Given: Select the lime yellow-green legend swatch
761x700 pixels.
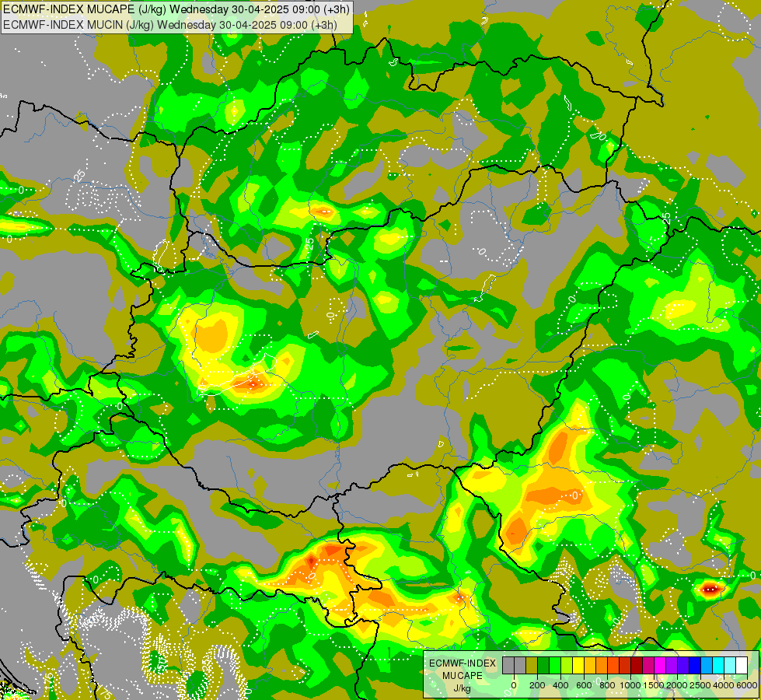Looking at the screenshot, I should [x=567, y=665].
